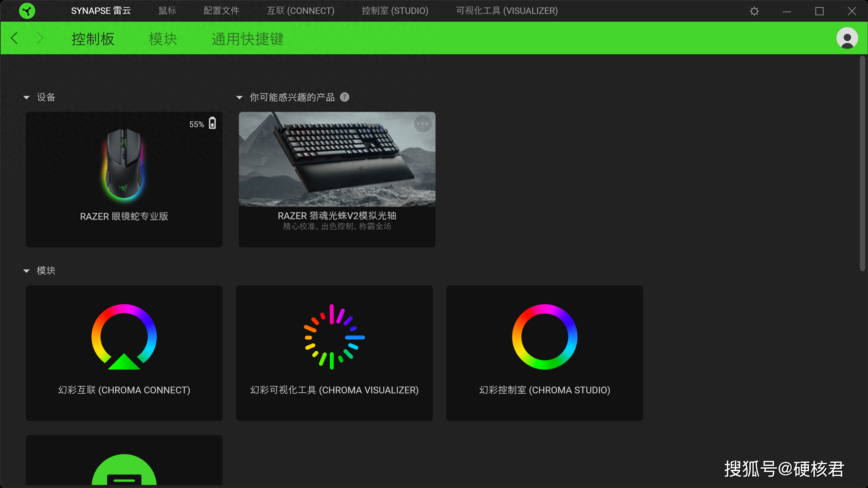The width and height of the screenshot is (868, 488).
Task: Select the 控制板 sub-tab
Action: coord(93,39)
